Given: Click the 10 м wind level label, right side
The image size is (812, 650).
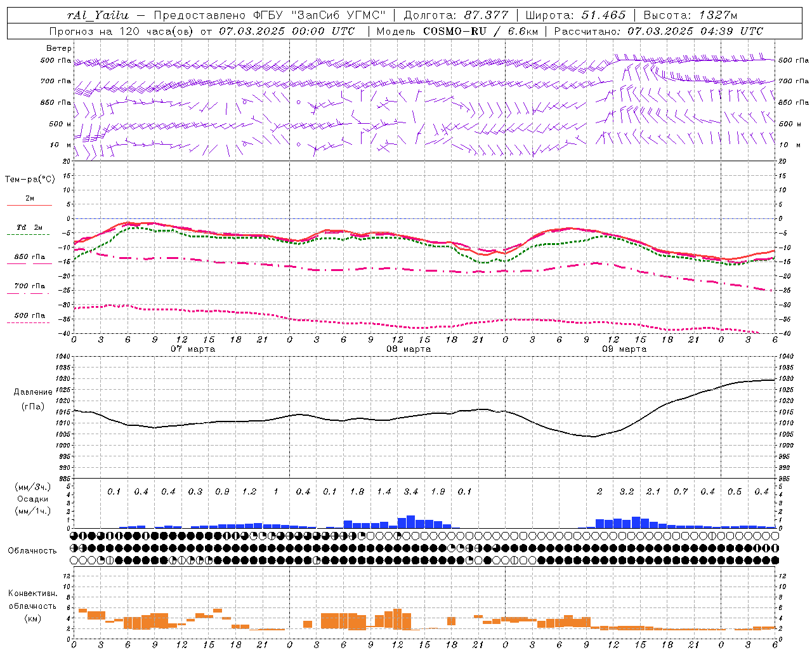Looking at the screenshot, I should 789,145.
